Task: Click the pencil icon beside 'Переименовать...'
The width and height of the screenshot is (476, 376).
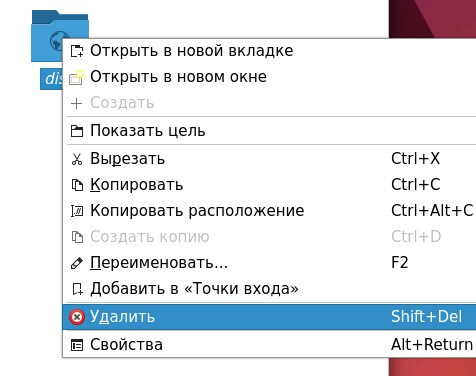Action: tap(77, 263)
